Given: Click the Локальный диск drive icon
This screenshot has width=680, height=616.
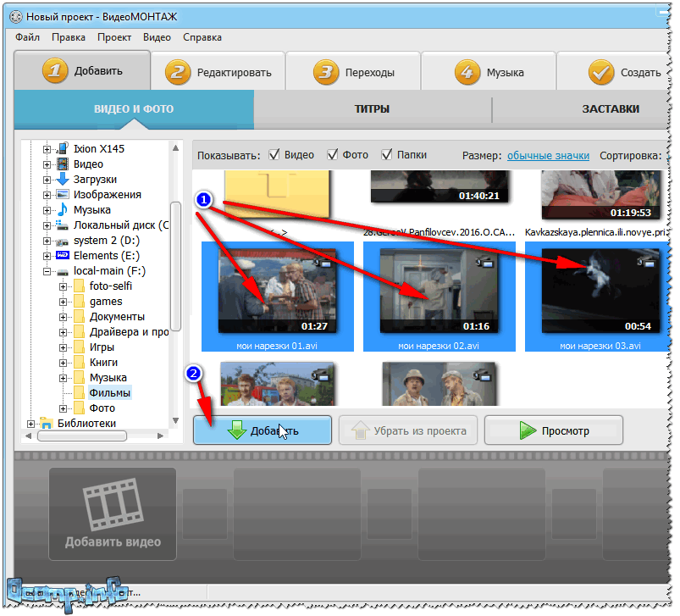Looking at the screenshot, I should click(63, 225).
